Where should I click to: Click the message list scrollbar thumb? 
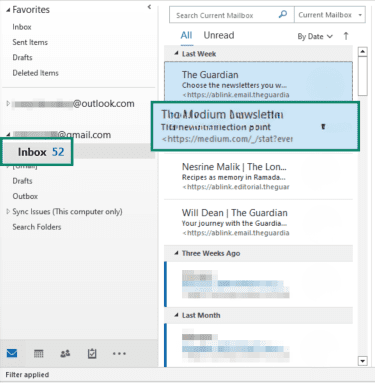[x=362, y=76]
